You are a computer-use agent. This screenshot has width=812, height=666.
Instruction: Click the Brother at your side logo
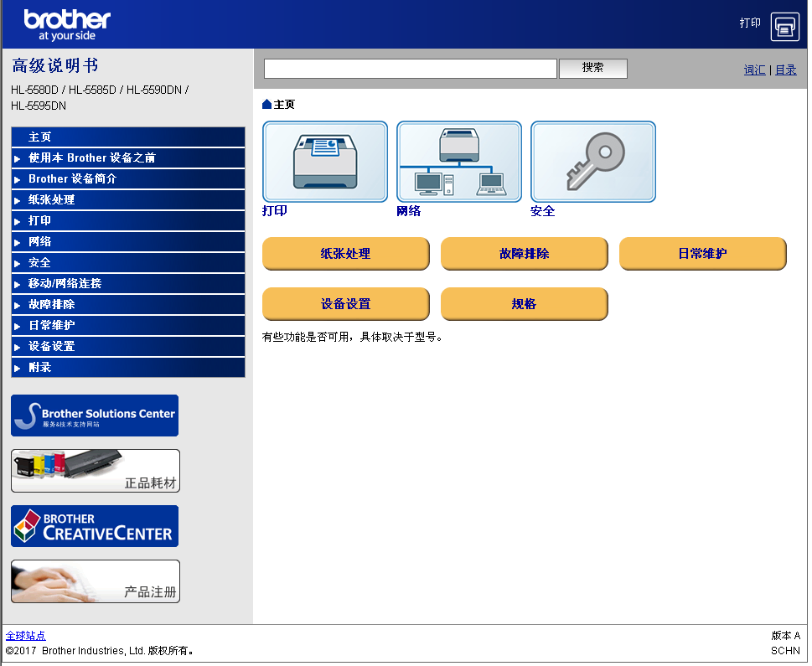click(67, 24)
